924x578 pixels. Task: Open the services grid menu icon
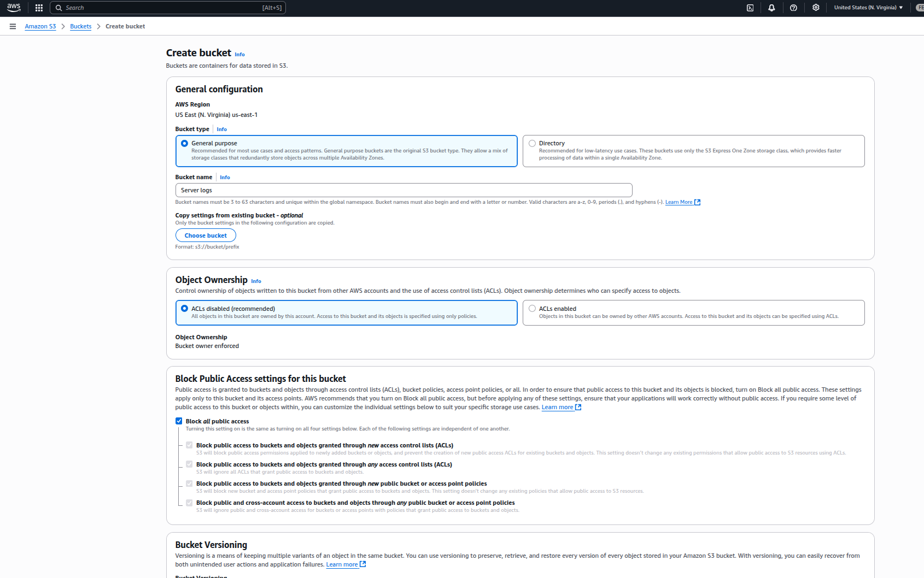coord(39,8)
